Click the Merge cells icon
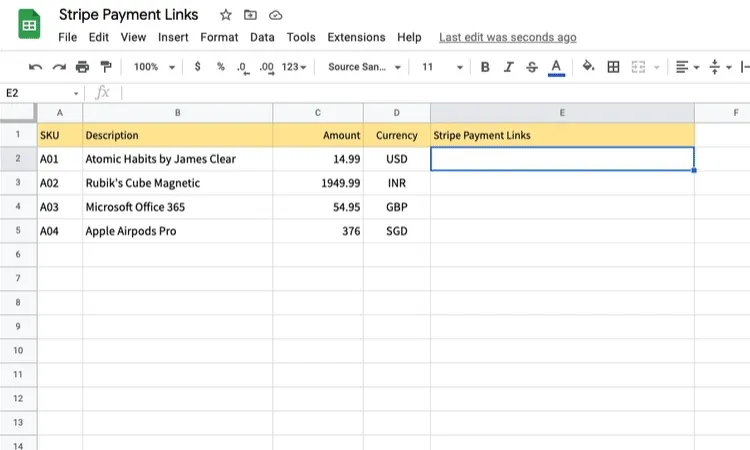 639,67
